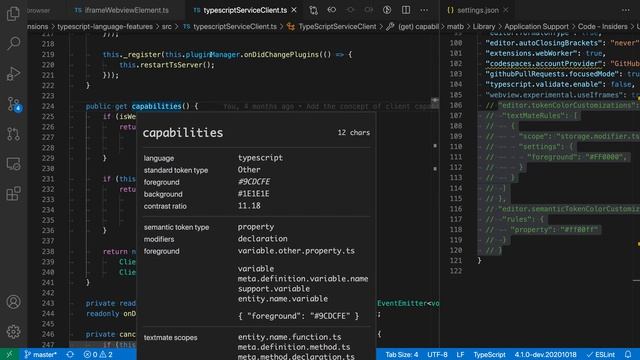Click the "githubPullRequests.focusedMode" setting key
The image size is (640, 360).
point(551,74)
